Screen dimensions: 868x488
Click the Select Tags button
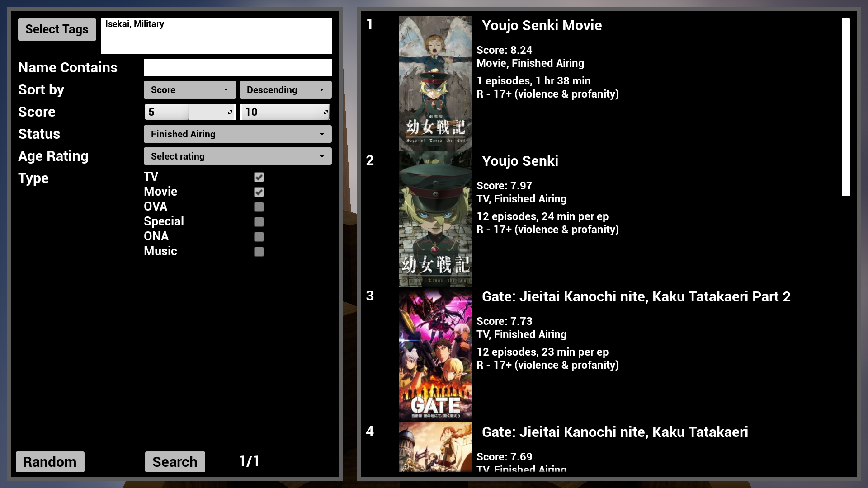[x=57, y=28]
